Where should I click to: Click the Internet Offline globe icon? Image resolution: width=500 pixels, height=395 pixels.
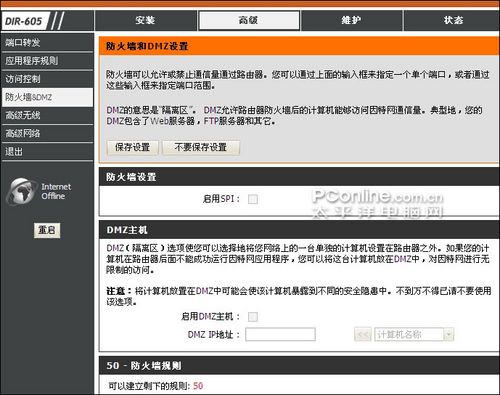pyautogui.click(x=21, y=191)
